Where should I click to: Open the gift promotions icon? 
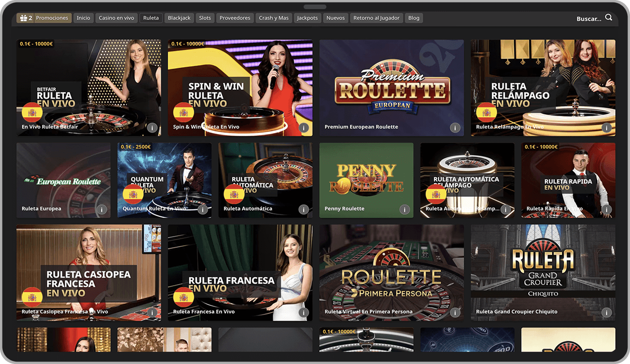23,18
